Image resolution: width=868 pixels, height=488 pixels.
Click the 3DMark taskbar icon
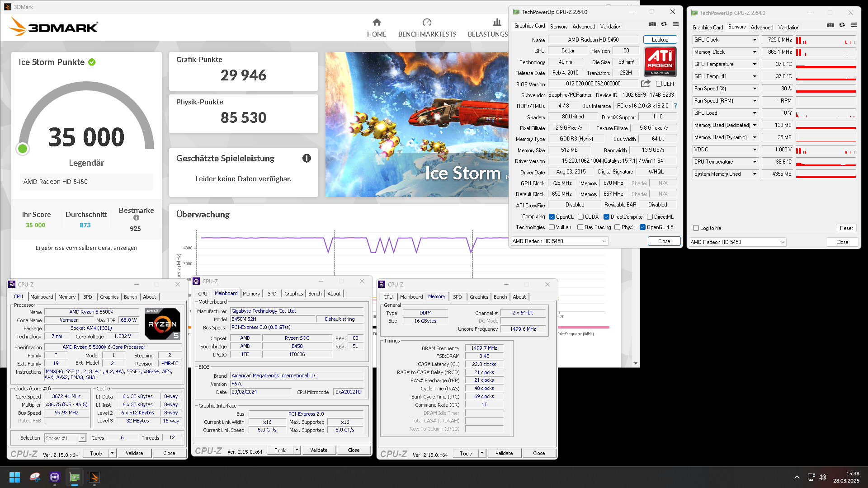94,477
